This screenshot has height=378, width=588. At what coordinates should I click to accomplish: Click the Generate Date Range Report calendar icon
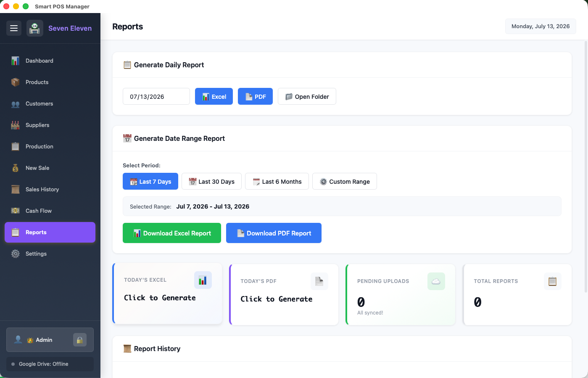[x=127, y=138]
